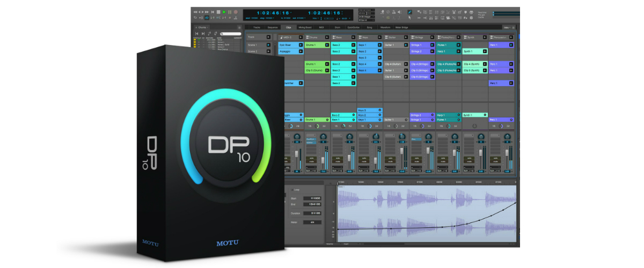Image resolution: width=644 pixels, height=268 pixels.
Task: Mute the Bass mixer channel
Action: 338,161
